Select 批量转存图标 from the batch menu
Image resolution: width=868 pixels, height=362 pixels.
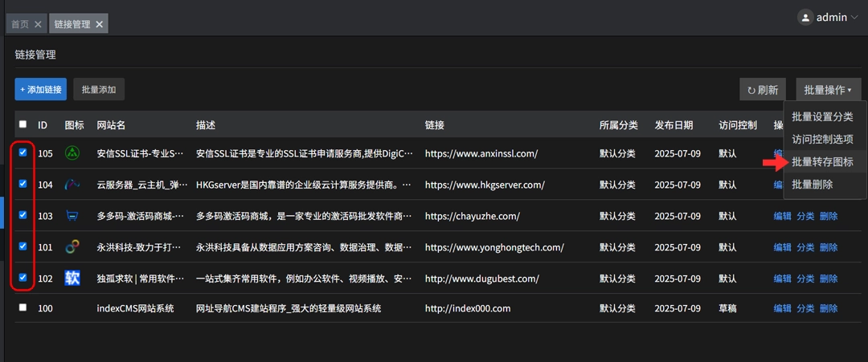(822, 162)
